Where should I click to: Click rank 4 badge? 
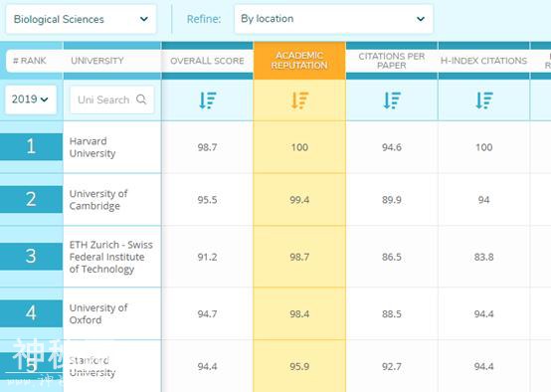click(31, 313)
